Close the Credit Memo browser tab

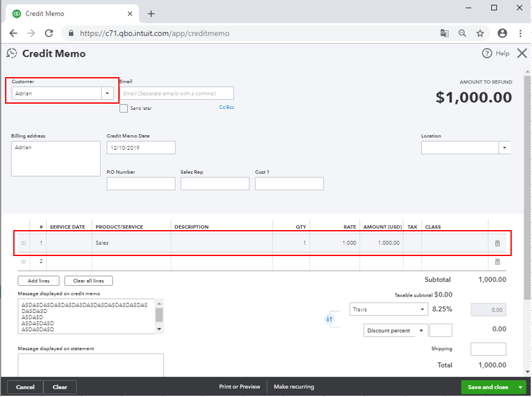point(130,14)
